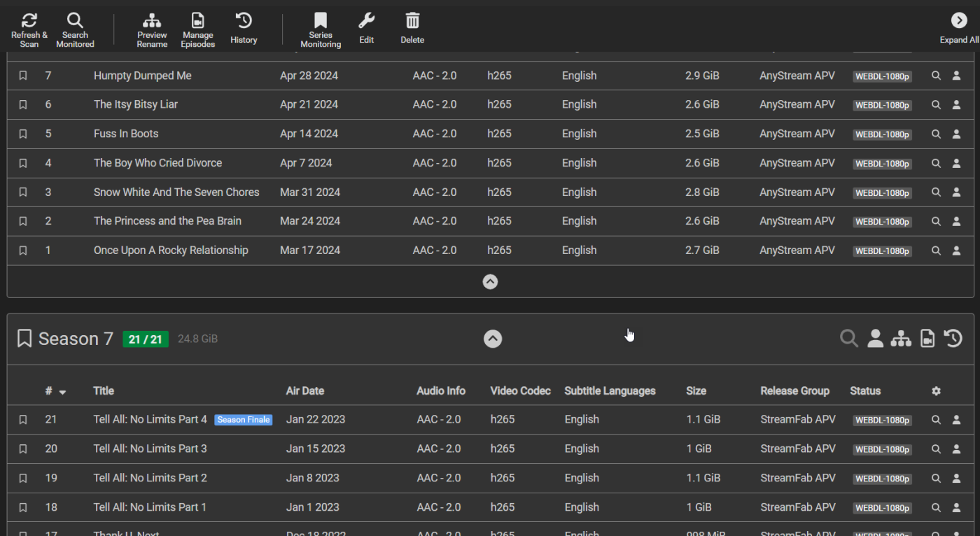The width and height of the screenshot is (980, 536).
Task: Interactive search for Tell All: No Limits Part 2
Action: pyautogui.click(x=956, y=479)
